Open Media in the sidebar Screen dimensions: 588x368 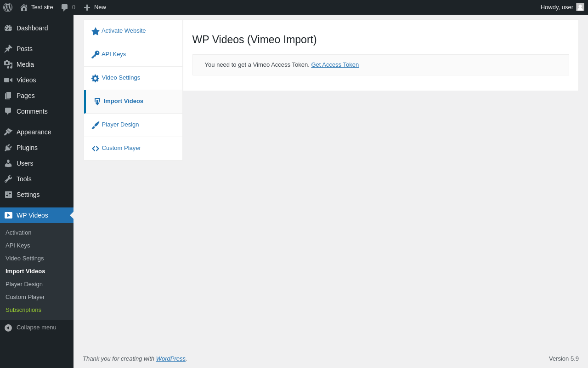37,64
